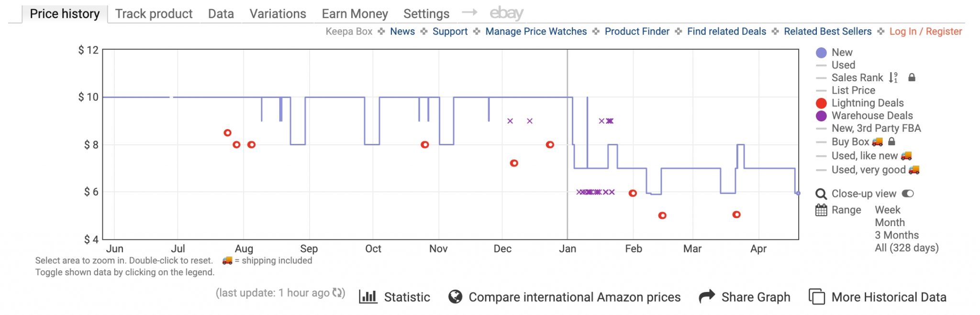Click the calendar icon next to Range

821,210
